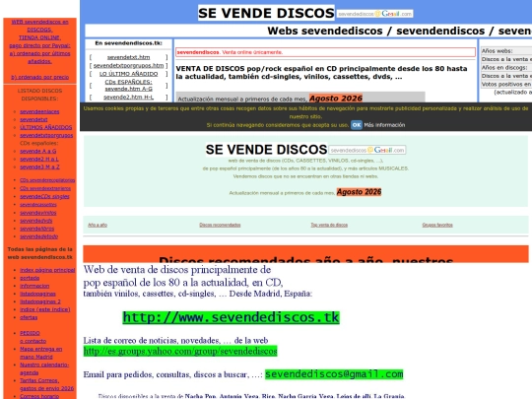Viewport: 532px width, 399px height.
Task: Open 'Más información' about cookies
Action: (x=384, y=125)
